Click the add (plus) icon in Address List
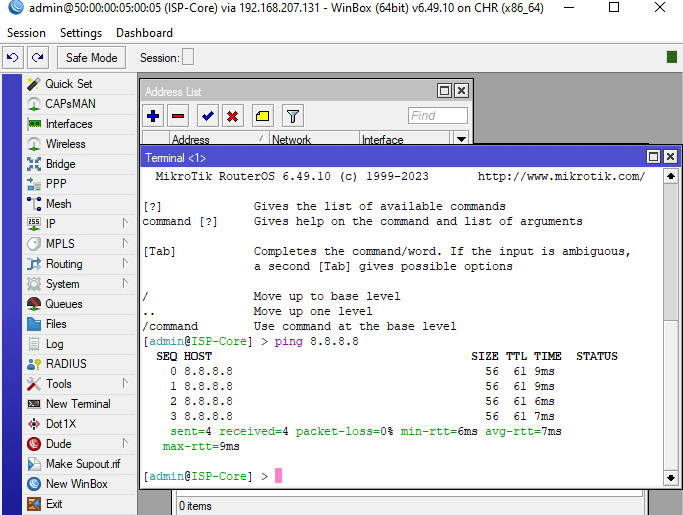 (x=153, y=116)
